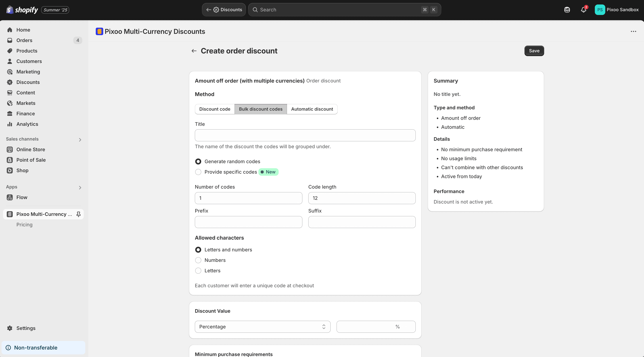This screenshot has width=644, height=357.
Task: Click the Marketing target icon
Action: click(x=10, y=72)
